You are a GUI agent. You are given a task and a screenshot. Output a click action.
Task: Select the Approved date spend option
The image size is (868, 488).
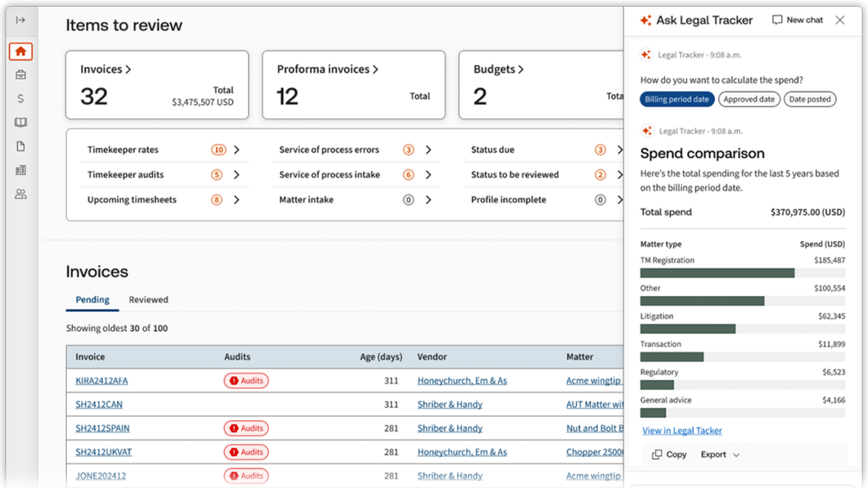click(749, 99)
